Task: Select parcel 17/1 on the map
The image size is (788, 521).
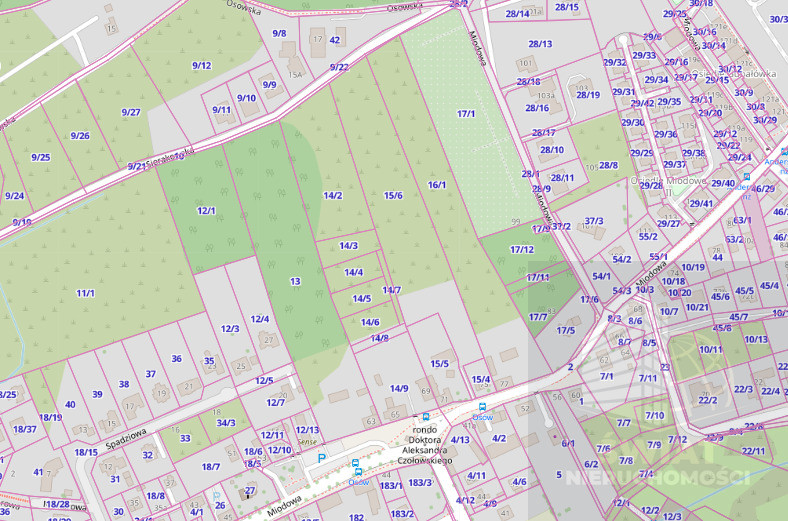Action: point(466,114)
